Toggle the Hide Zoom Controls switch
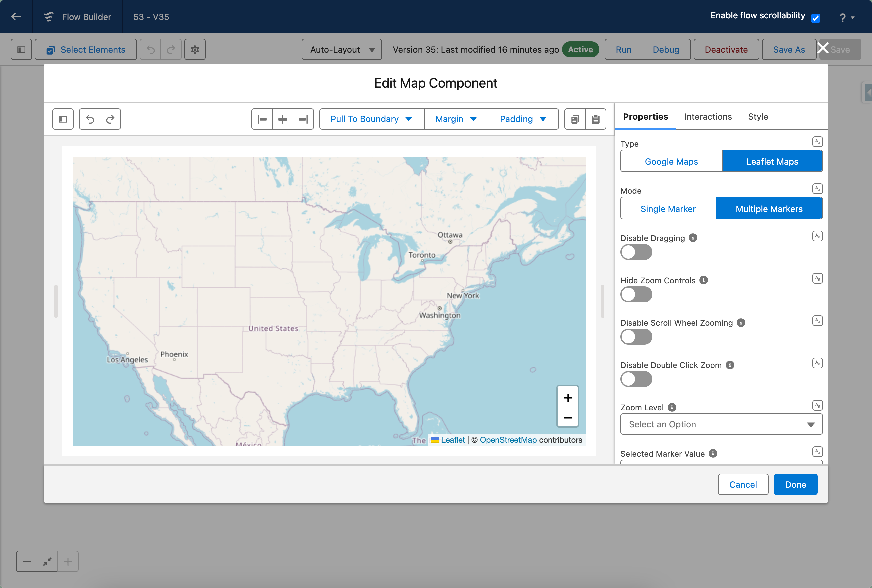The width and height of the screenshot is (872, 588). (636, 294)
